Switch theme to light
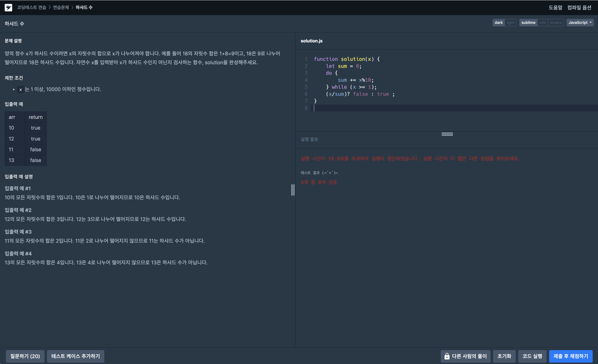Viewport: 598px width, 364px height. pyautogui.click(x=510, y=23)
